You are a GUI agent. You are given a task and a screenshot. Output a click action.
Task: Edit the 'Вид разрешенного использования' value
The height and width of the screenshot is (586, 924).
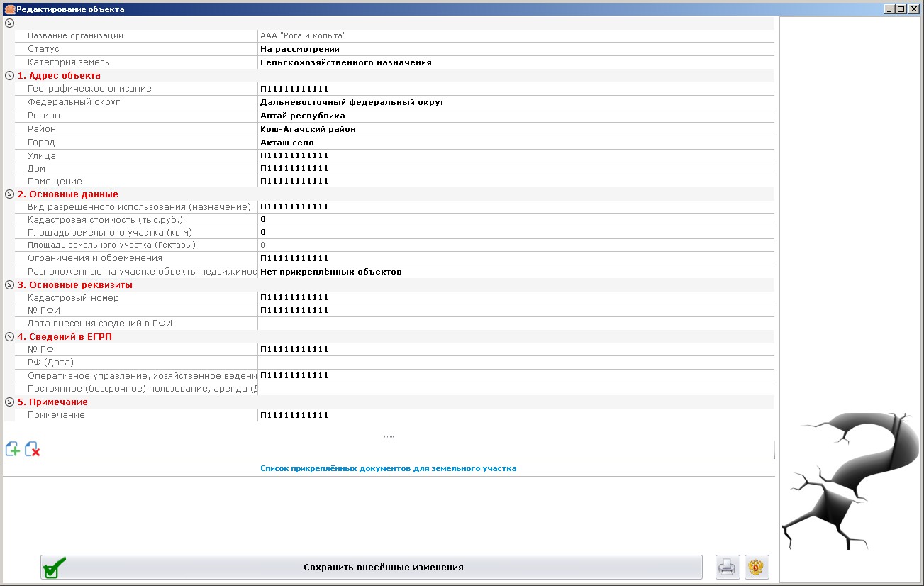[516, 206]
